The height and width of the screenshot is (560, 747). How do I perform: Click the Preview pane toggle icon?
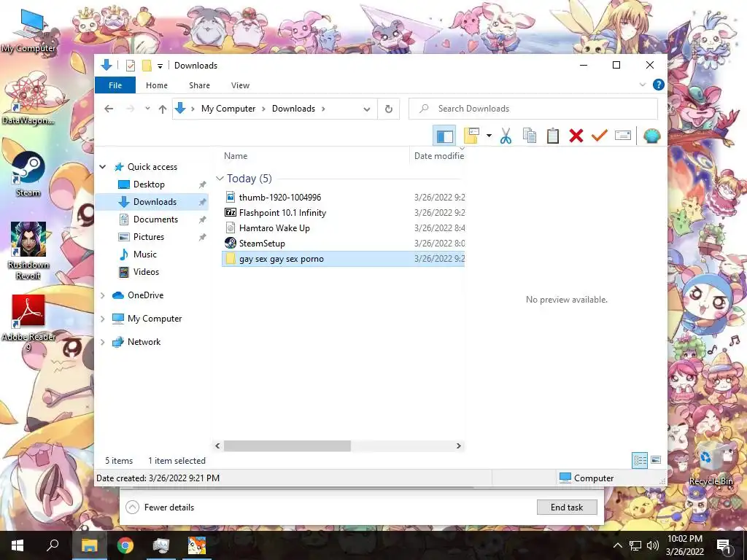click(444, 136)
